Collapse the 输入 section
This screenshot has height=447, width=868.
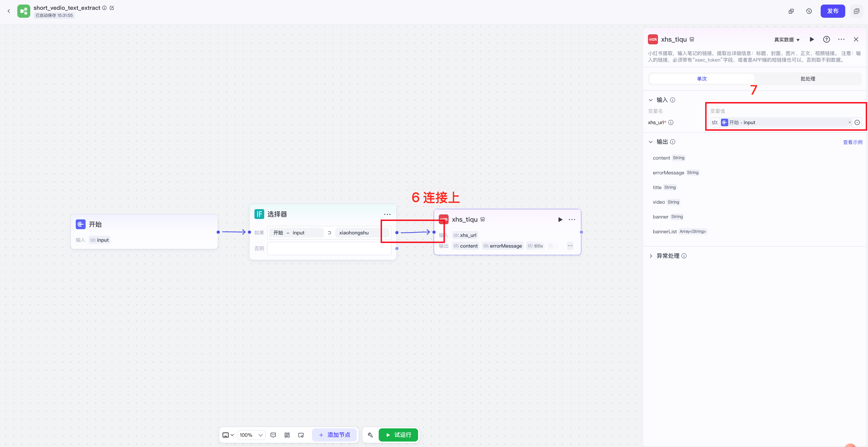tap(651, 100)
